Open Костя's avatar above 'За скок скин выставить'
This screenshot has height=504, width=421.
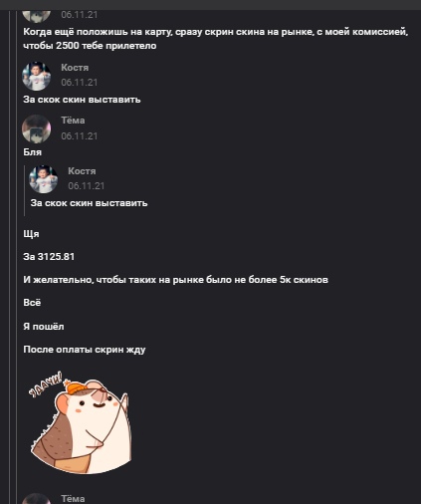[x=36, y=76]
